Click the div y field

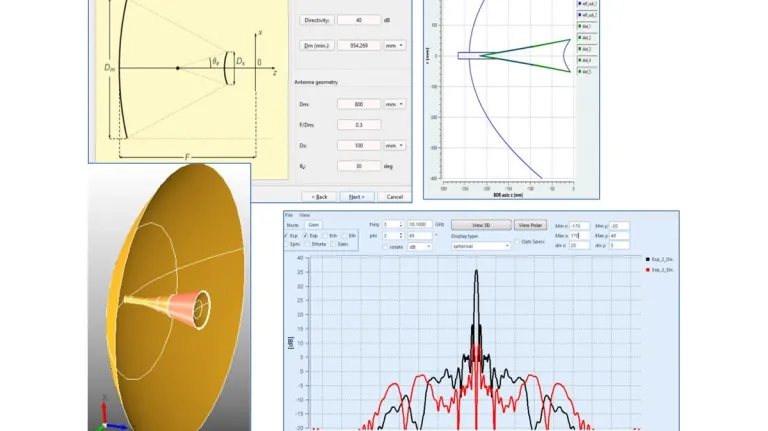point(619,245)
